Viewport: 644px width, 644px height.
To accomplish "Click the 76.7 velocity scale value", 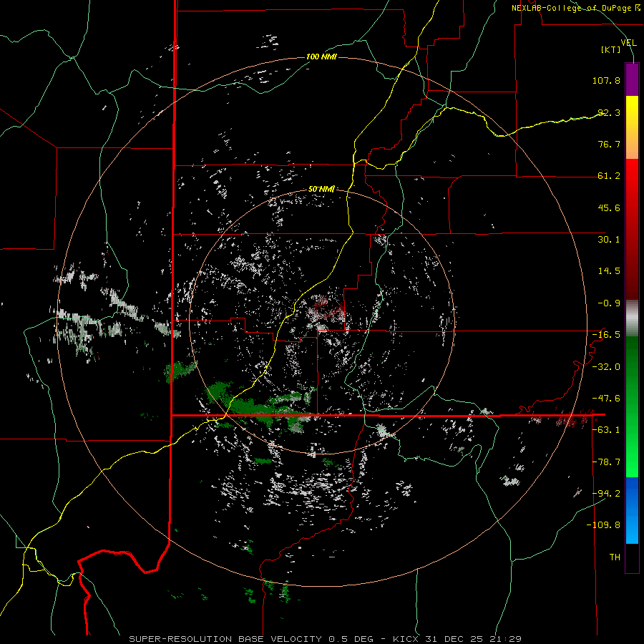I will (x=609, y=144).
